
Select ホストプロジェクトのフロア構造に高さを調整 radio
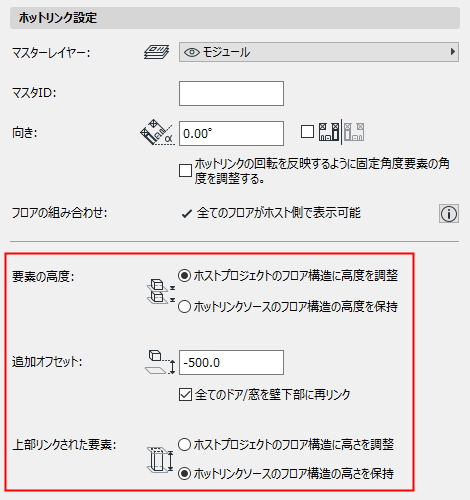click(184, 444)
